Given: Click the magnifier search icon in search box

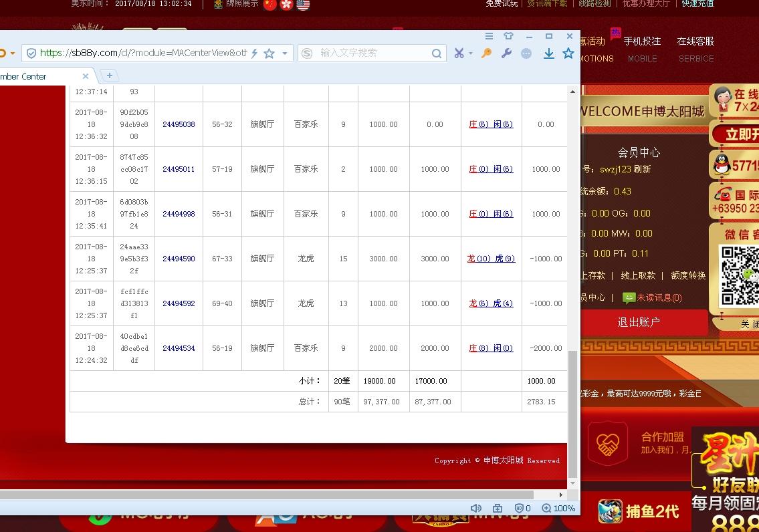Looking at the screenshot, I should point(436,53).
